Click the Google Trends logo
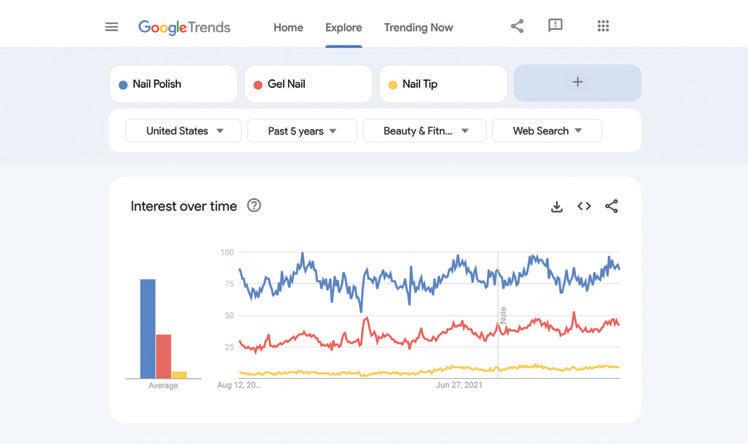Image resolution: width=748 pixels, height=444 pixels. [x=184, y=27]
